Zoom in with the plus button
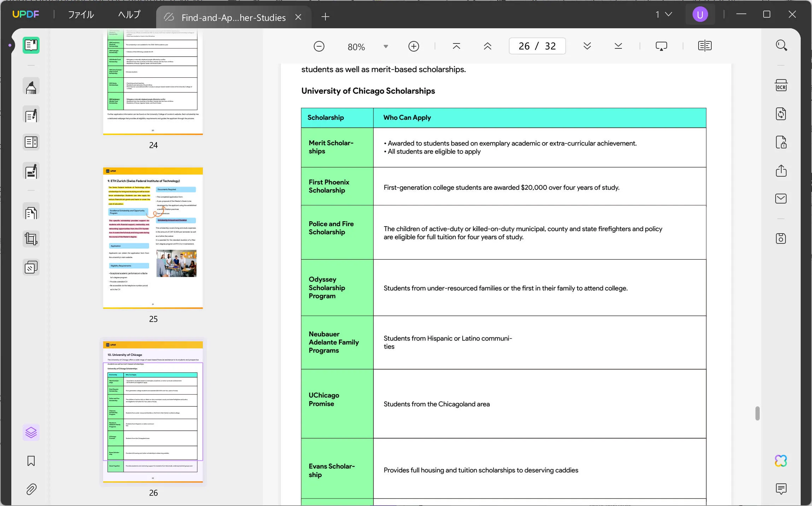The image size is (812, 506). [x=413, y=46]
